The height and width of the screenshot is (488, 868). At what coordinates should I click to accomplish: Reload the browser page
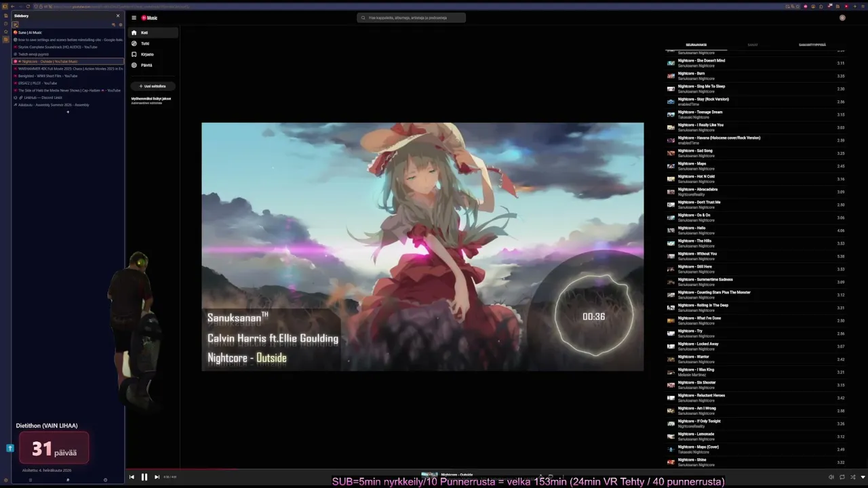[x=28, y=7]
